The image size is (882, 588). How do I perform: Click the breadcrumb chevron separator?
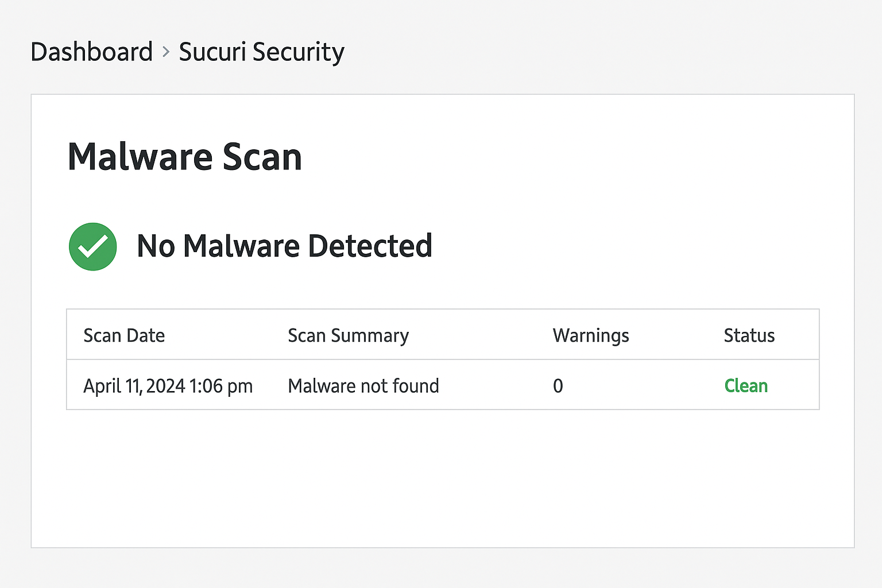point(166,52)
